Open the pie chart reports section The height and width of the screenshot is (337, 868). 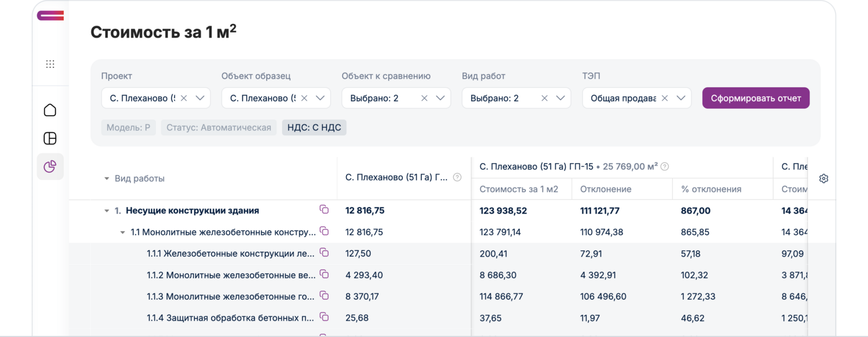tap(50, 166)
